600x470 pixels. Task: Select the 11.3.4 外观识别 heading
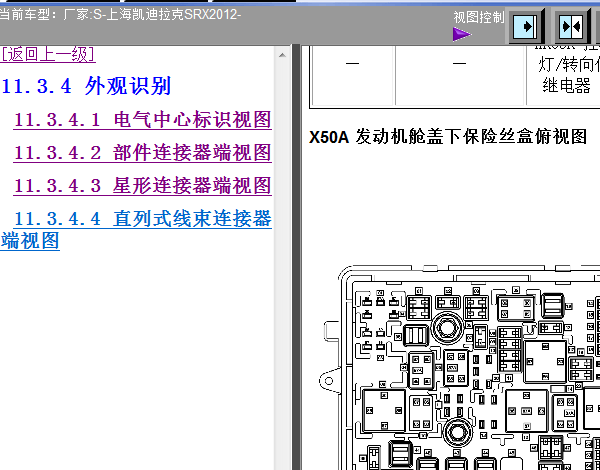point(86,86)
